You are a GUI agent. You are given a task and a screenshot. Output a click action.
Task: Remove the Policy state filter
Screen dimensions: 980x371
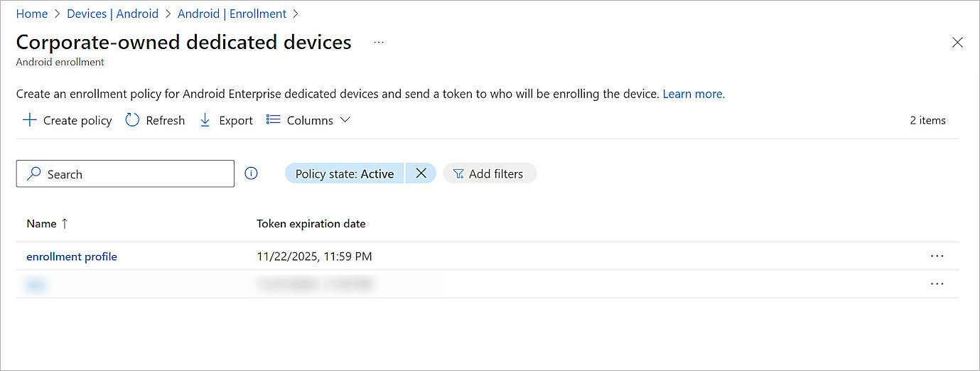tap(421, 173)
